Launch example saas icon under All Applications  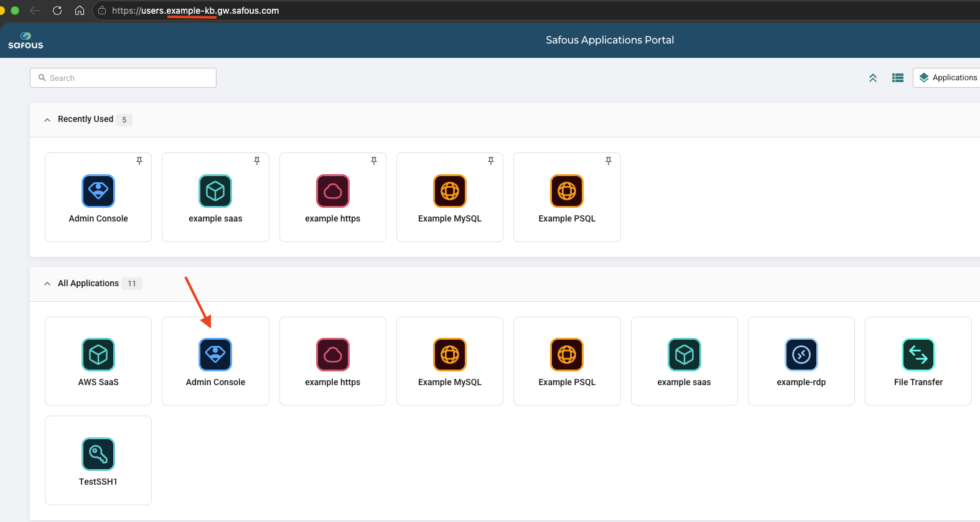pyautogui.click(x=684, y=355)
